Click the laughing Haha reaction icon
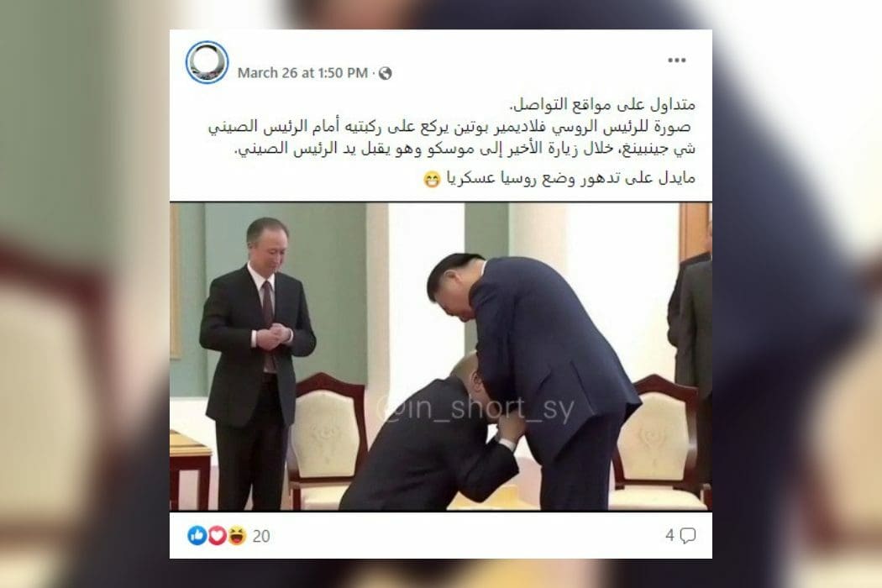The height and width of the screenshot is (588, 882). pos(237,535)
